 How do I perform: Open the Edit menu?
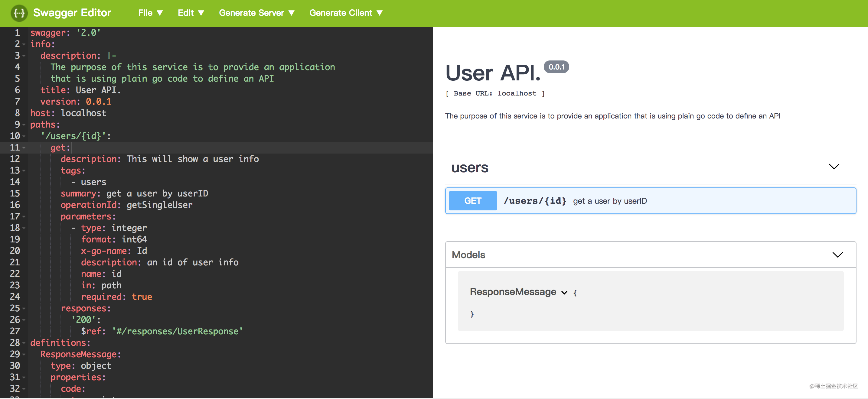click(x=191, y=13)
